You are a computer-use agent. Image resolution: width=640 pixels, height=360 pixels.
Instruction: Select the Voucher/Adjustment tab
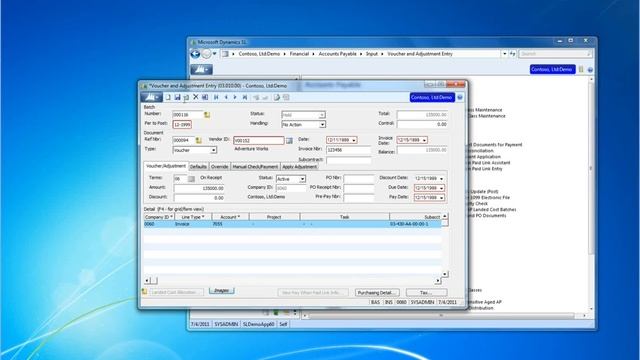(x=166, y=166)
